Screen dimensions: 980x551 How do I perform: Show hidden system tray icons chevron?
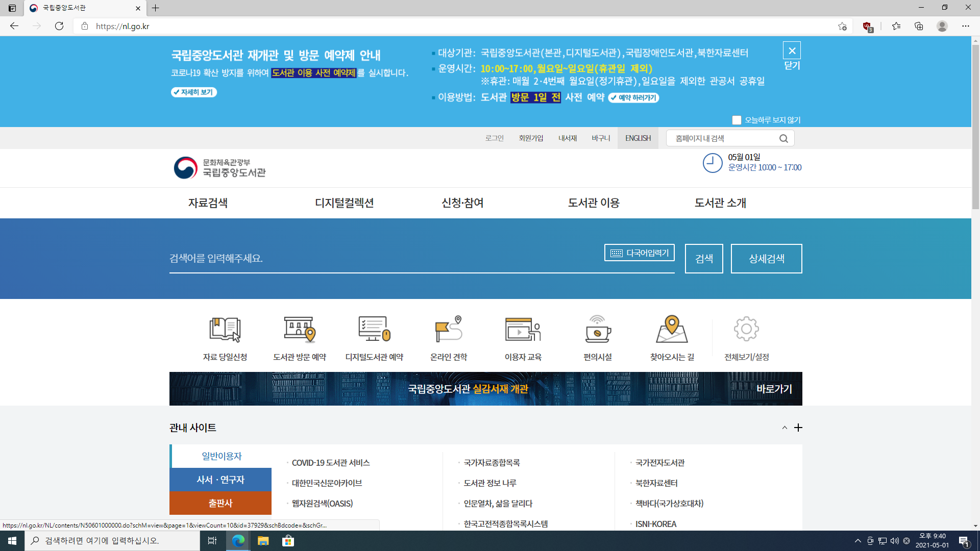857,541
